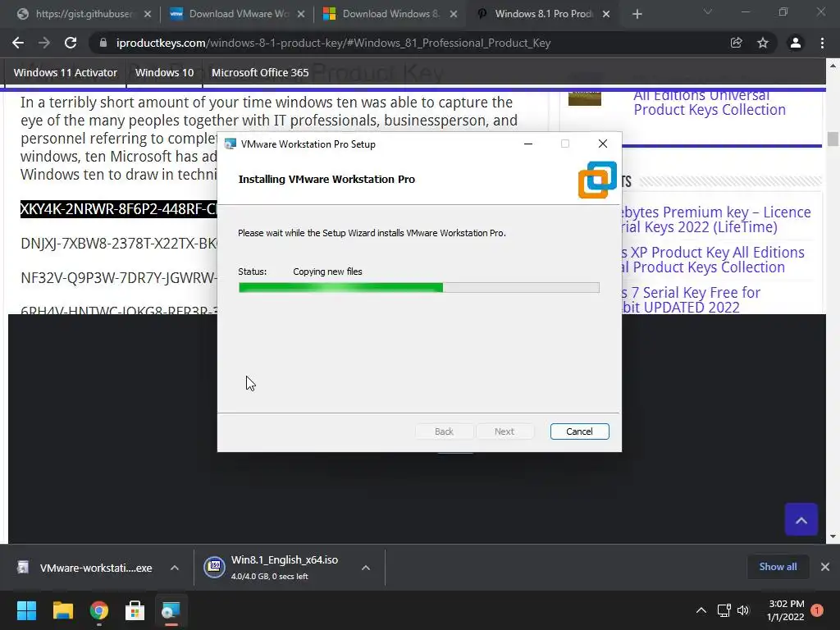Go back in Chrome
This screenshot has height=630, width=840.
18,43
